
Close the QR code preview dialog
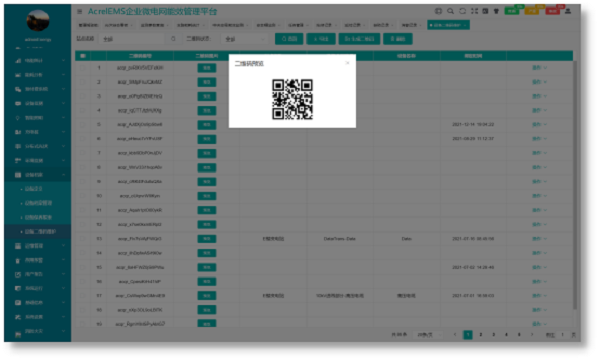click(x=347, y=63)
